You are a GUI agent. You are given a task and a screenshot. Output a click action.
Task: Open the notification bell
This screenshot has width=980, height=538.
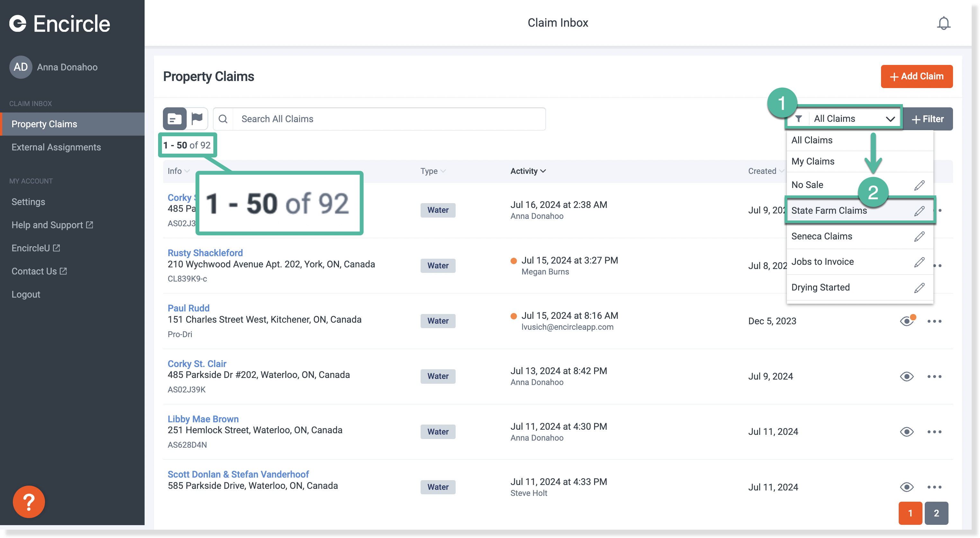944,23
